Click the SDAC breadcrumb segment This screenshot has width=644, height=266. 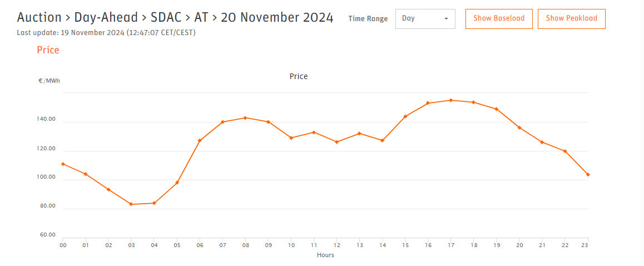coord(166,18)
